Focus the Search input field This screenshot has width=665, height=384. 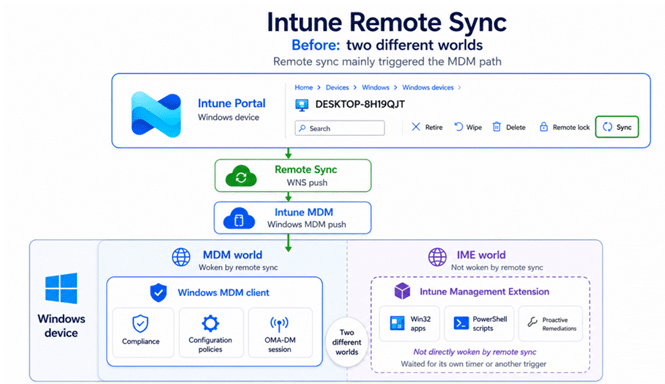340,128
